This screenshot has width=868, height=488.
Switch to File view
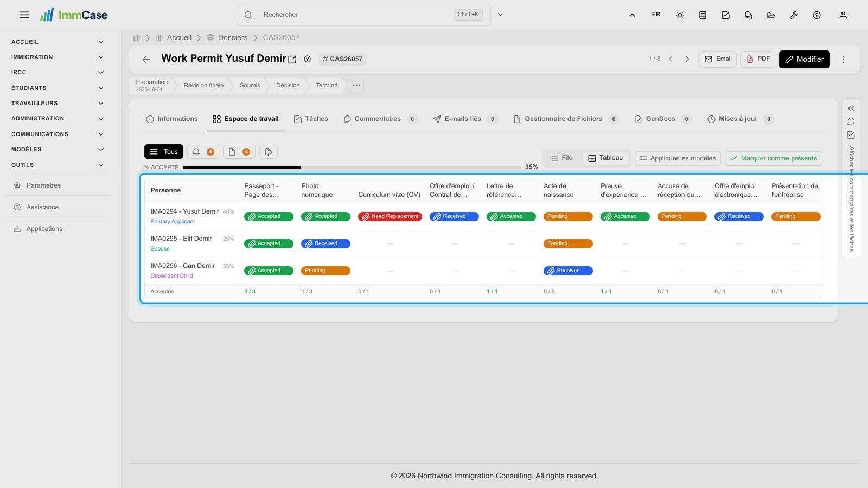(x=561, y=158)
